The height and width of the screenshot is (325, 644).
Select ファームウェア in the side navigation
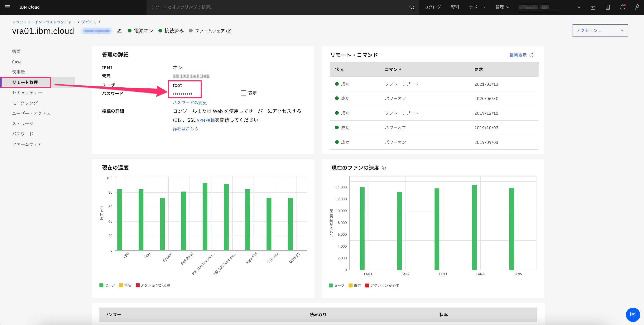click(x=27, y=144)
